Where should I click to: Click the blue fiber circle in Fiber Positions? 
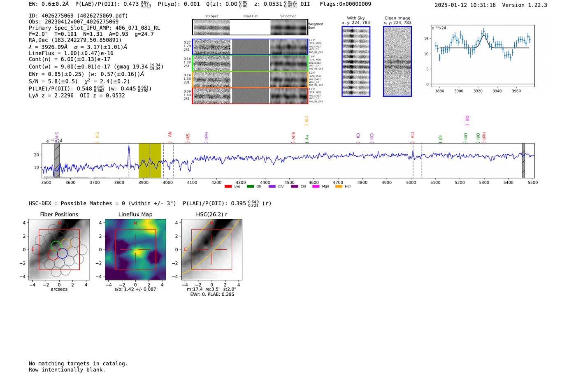tap(62, 253)
